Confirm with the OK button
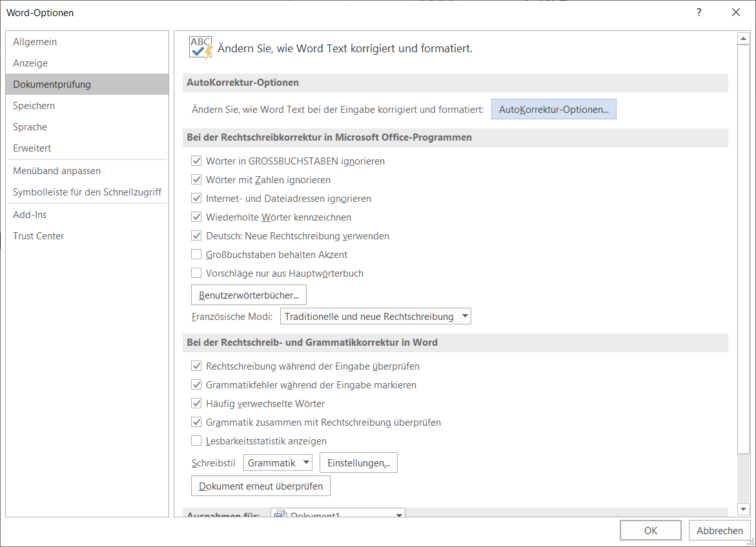 pos(650,530)
